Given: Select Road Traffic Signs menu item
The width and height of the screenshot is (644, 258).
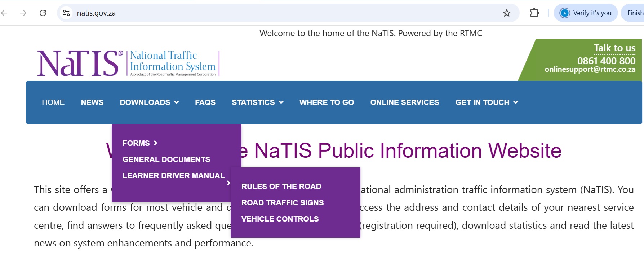Looking at the screenshot, I should coord(283,203).
